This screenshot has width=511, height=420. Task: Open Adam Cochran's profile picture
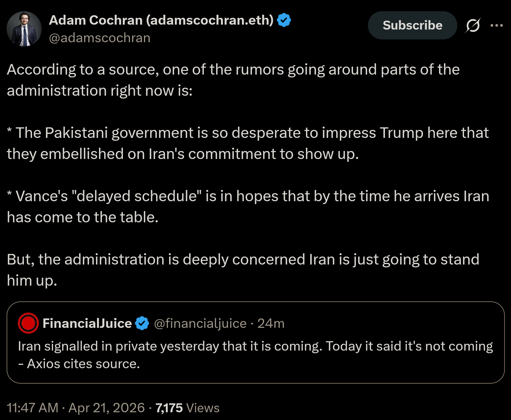click(24, 29)
